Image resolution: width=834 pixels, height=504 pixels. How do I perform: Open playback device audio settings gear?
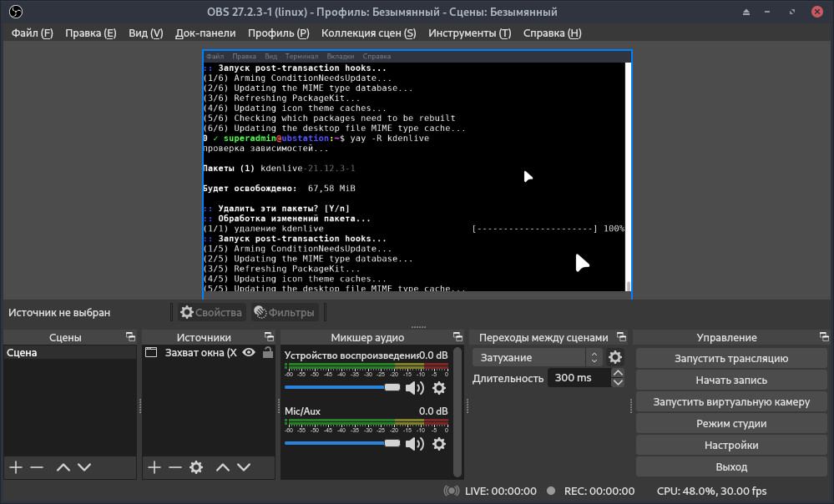point(439,388)
